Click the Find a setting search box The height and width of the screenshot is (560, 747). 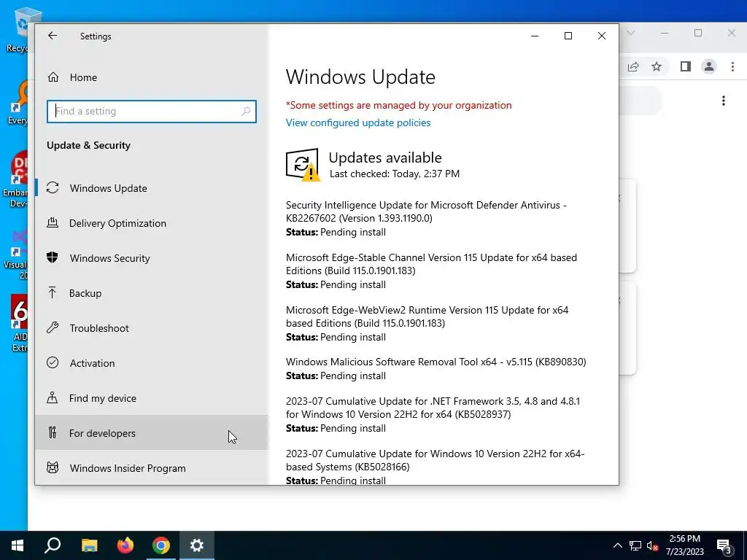point(152,111)
